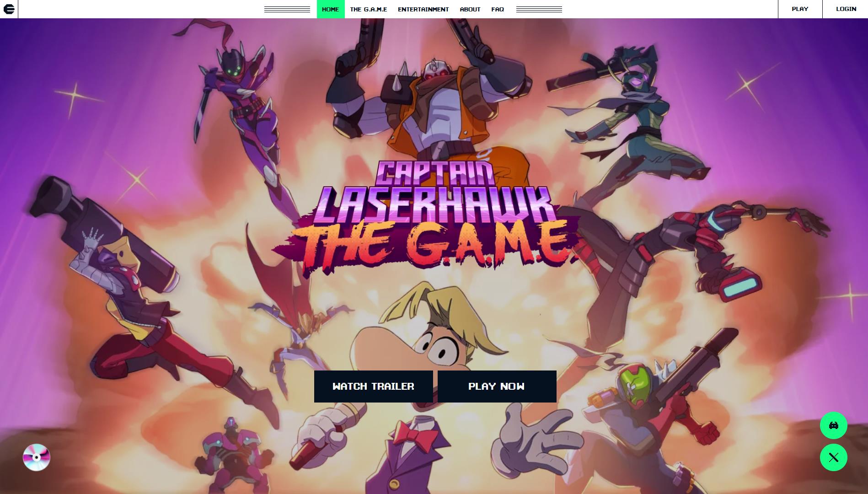Open the FAQ page in navigation
This screenshot has height=494, width=868.
pyautogui.click(x=497, y=9)
